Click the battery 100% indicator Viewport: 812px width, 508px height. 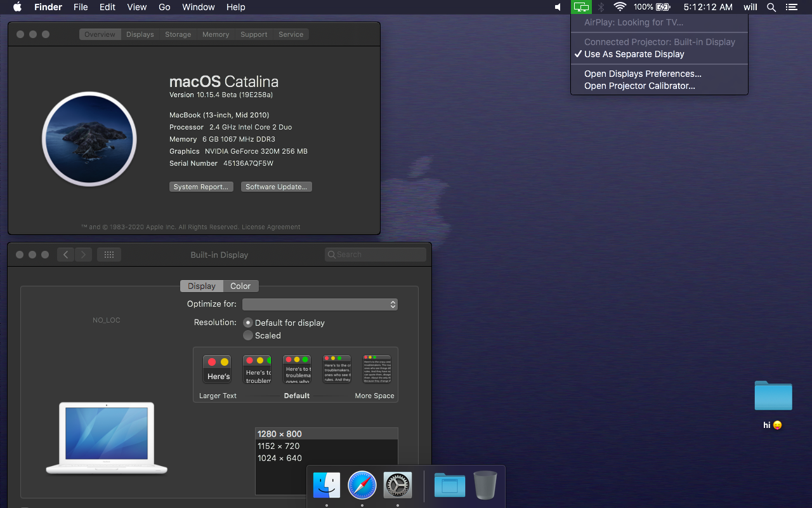(652, 7)
